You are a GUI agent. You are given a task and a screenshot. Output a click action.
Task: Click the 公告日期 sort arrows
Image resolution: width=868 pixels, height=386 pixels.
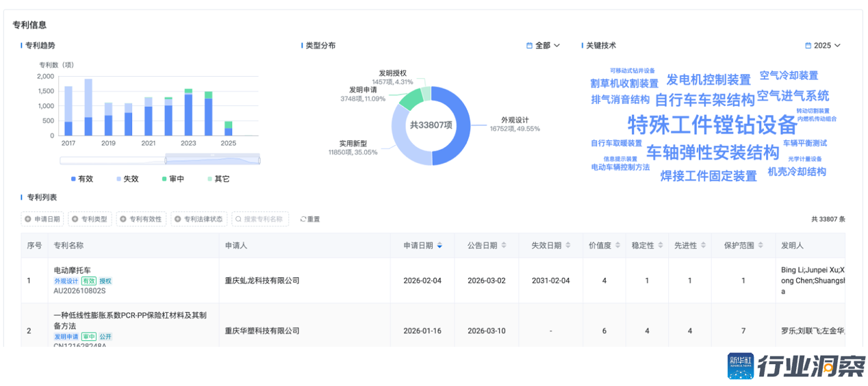504,245
